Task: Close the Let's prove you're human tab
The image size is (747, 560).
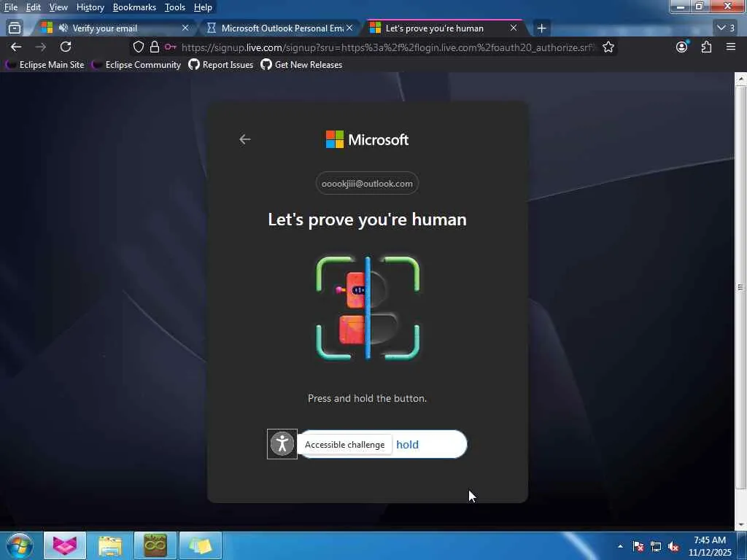Action: (x=514, y=28)
